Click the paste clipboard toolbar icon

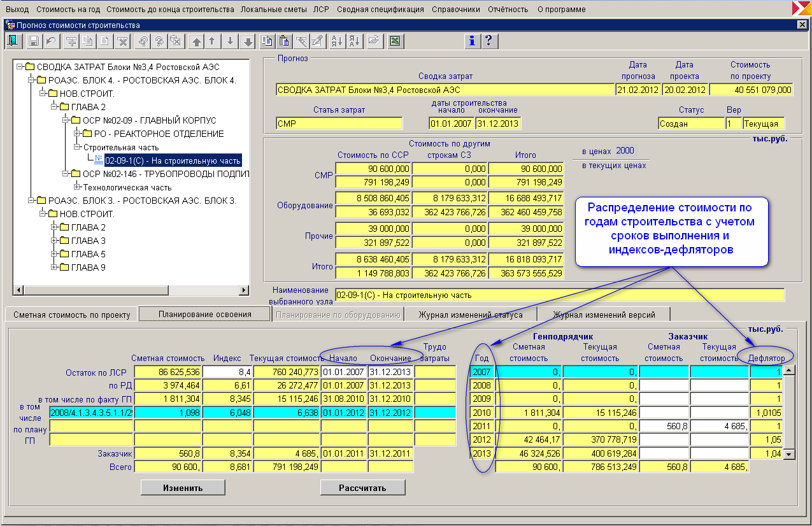point(284,41)
